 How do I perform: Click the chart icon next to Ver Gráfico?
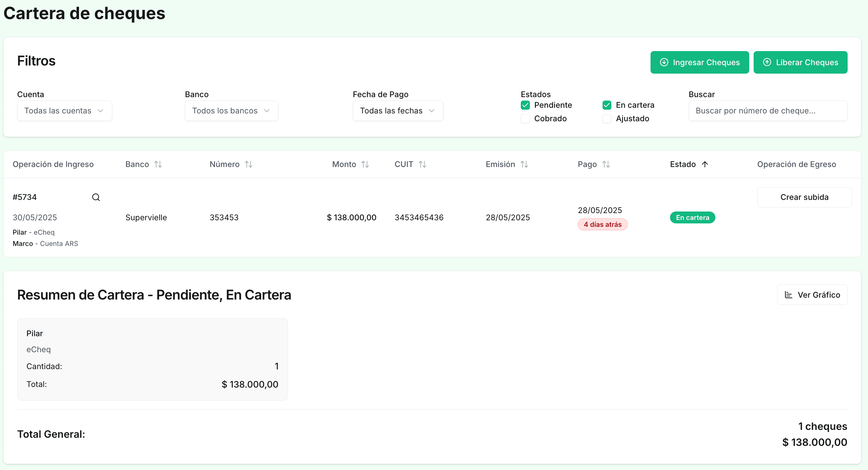pyautogui.click(x=789, y=295)
